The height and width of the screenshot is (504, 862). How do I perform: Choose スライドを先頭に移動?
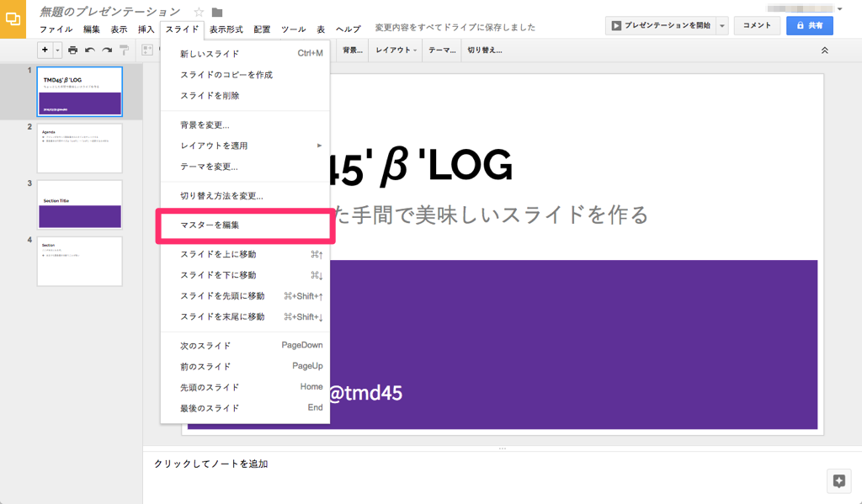tap(245, 295)
